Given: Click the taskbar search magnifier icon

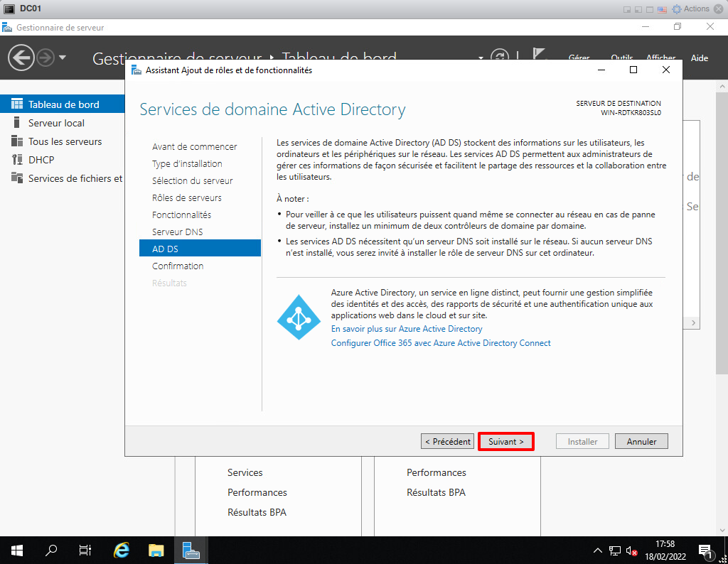Looking at the screenshot, I should pos(51,551).
